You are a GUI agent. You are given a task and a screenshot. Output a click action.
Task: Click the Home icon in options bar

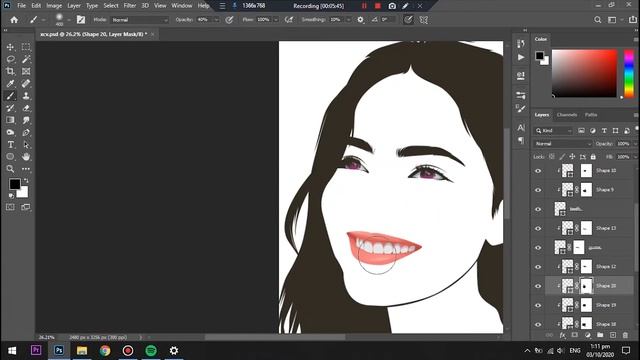[x=14, y=20]
